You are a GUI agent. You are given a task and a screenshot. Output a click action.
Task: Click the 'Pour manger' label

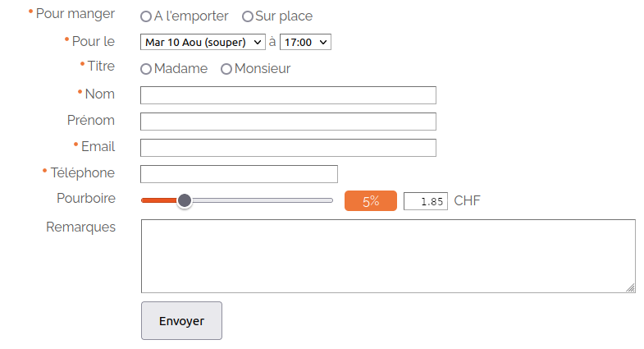[75, 14]
